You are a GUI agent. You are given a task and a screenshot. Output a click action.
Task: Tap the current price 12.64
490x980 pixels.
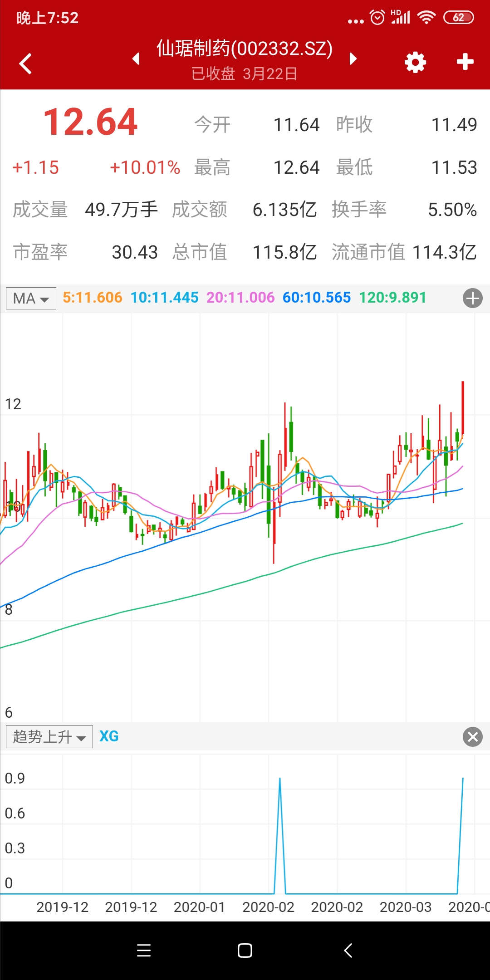90,122
